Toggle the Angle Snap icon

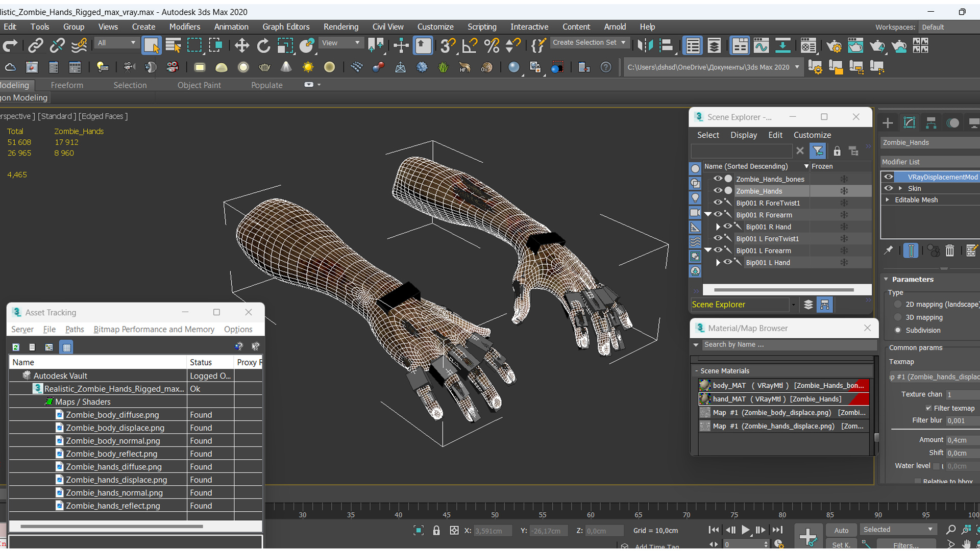coord(470,46)
